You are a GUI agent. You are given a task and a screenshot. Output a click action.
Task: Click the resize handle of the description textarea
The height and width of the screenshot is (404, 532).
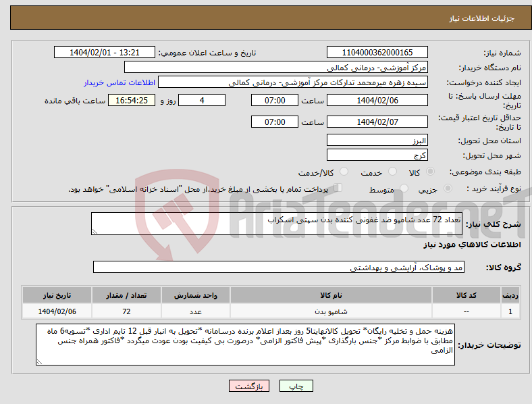95,232
